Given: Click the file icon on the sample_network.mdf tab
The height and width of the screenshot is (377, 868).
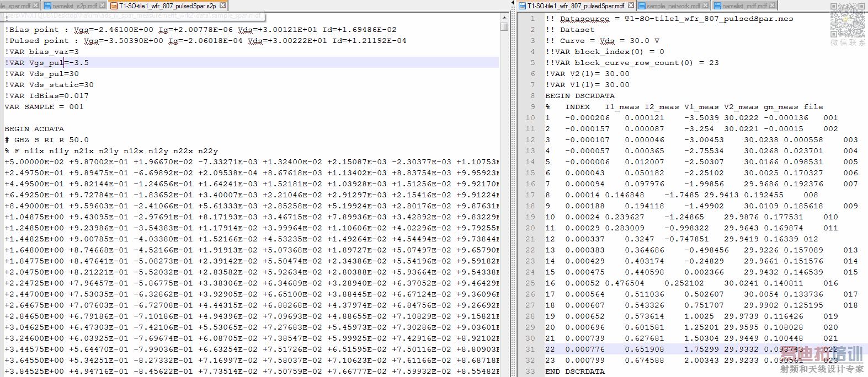Looking at the screenshot, I should click(x=642, y=6).
